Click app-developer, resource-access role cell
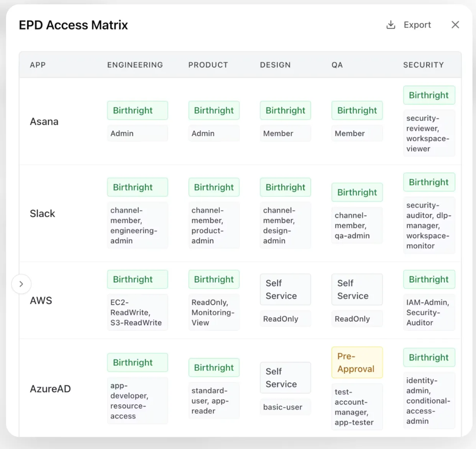Viewport: 476px width, 449px height. [138, 401]
